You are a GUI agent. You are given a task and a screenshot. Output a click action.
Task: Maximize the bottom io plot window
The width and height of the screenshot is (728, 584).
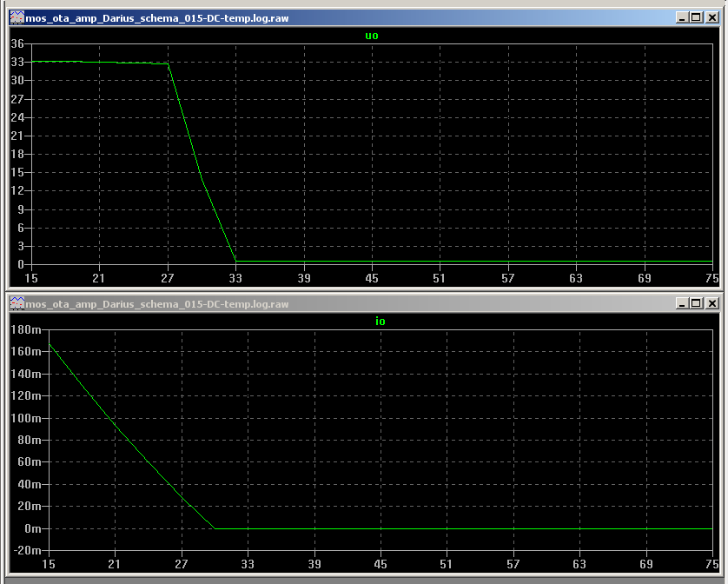tap(696, 303)
